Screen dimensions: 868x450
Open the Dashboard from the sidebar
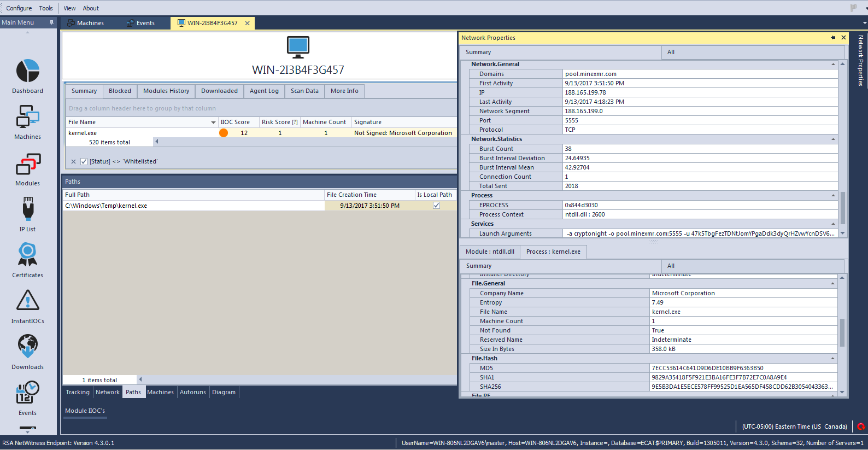[x=28, y=72]
